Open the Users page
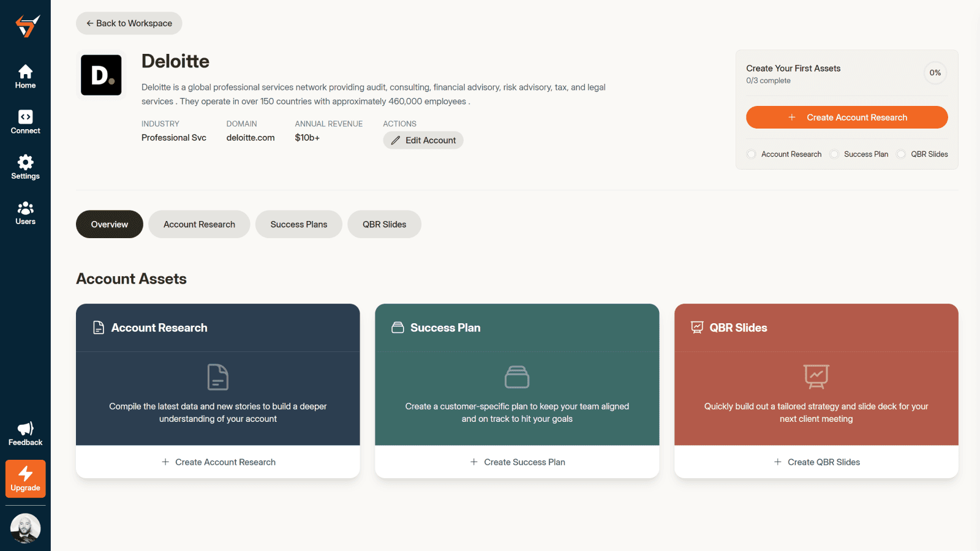This screenshot has width=980, height=551. 25,213
